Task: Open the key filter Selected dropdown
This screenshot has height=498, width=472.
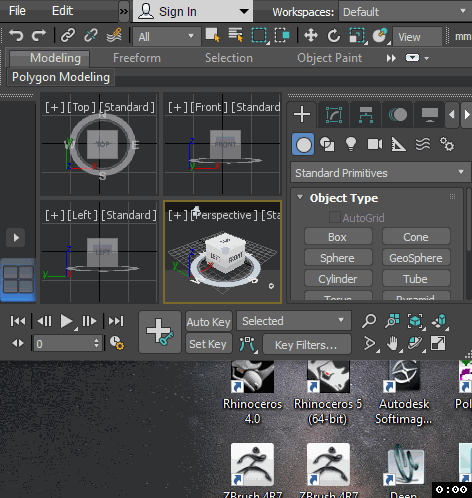Action: point(294,321)
